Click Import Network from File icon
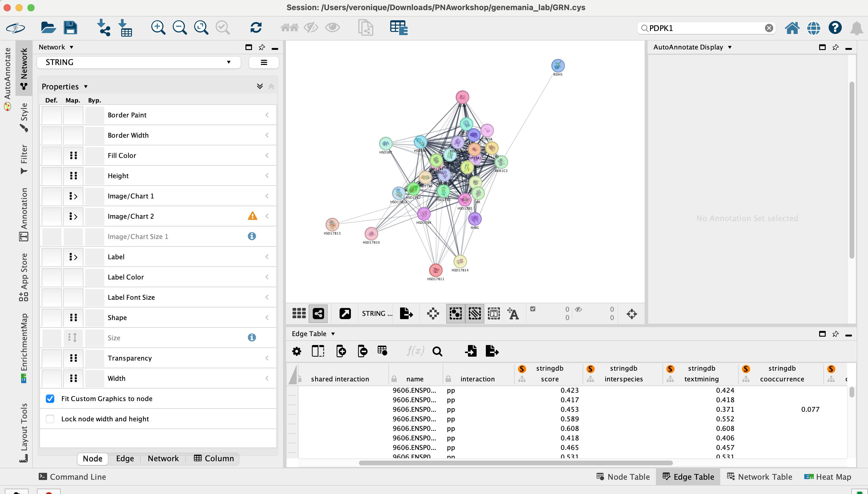This screenshot has height=494, width=868. point(103,28)
